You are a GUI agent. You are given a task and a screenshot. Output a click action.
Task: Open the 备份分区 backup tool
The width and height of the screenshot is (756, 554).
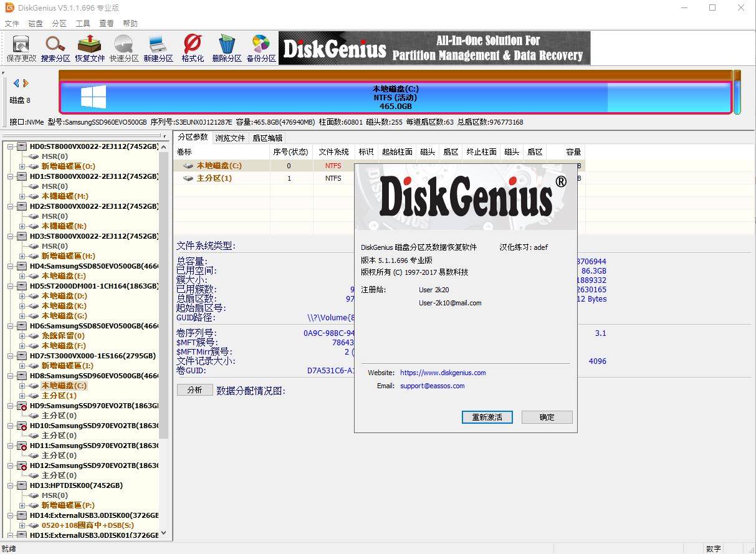pyautogui.click(x=261, y=44)
